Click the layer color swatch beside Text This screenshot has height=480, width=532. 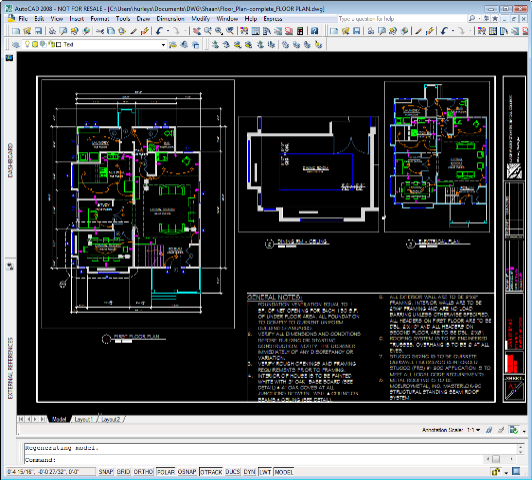[x=58, y=44]
